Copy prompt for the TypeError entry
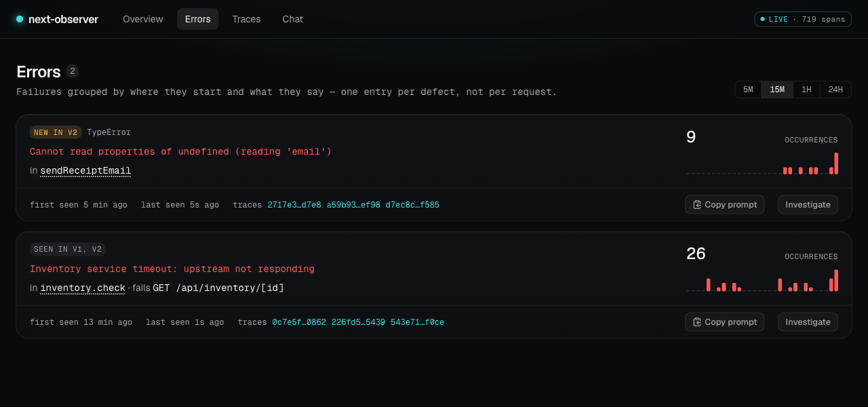Screen dimensions: 868x407 [725, 205]
